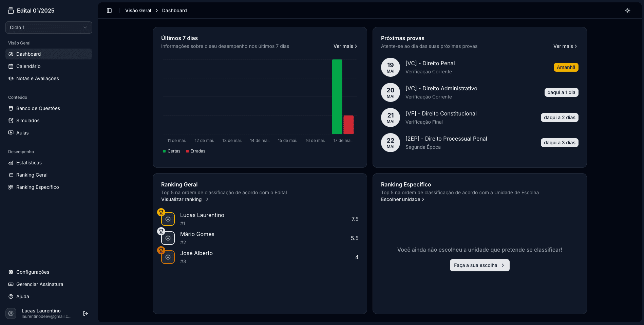The image size is (644, 325).
Task: Open Ver mais in Próximas provas
Action: [565, 46]
